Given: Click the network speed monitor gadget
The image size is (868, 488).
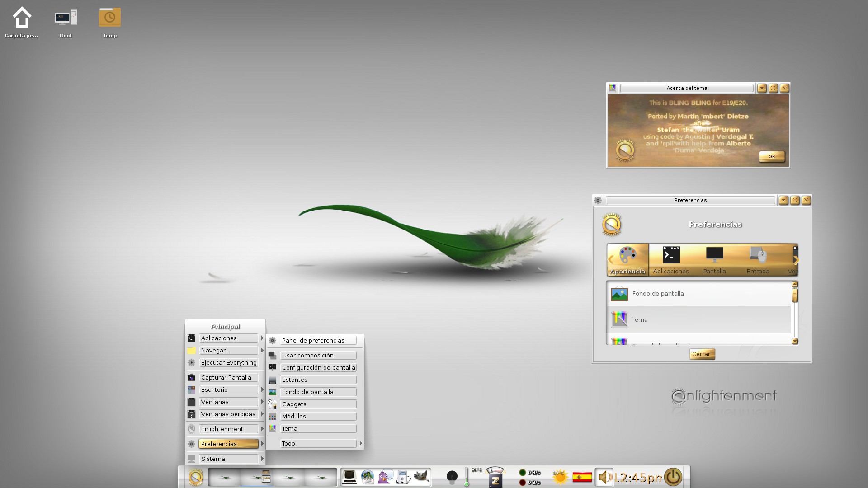Looking at the screenshot, I should click(x=530, y=477).
